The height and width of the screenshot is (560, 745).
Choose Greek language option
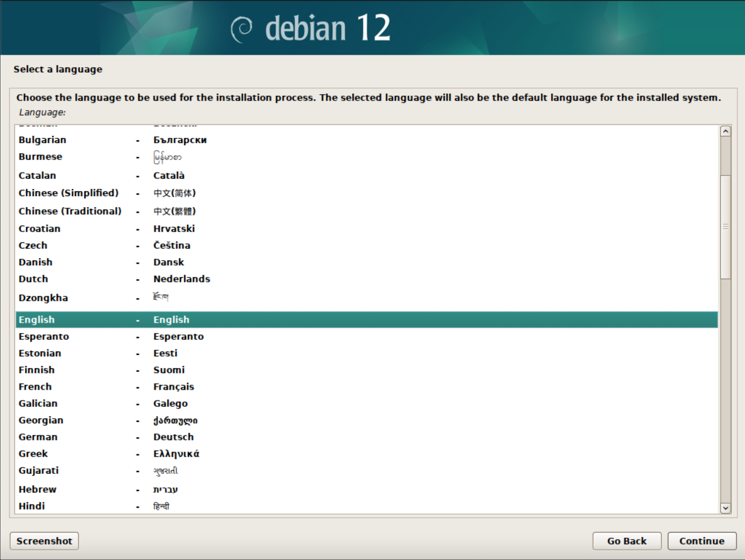pyautogui.click(x=33, y=454)
